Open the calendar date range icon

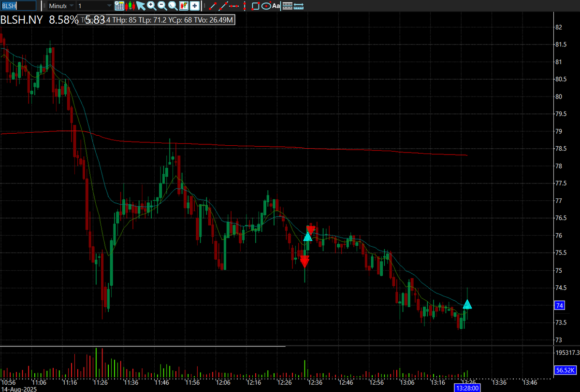119,6
